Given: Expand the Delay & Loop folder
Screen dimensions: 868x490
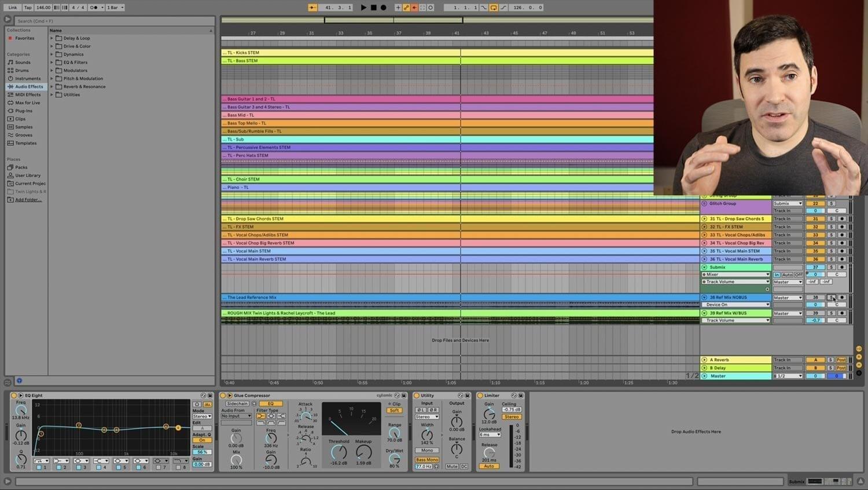Looking at the screenshot, I should tap(52, 38).
